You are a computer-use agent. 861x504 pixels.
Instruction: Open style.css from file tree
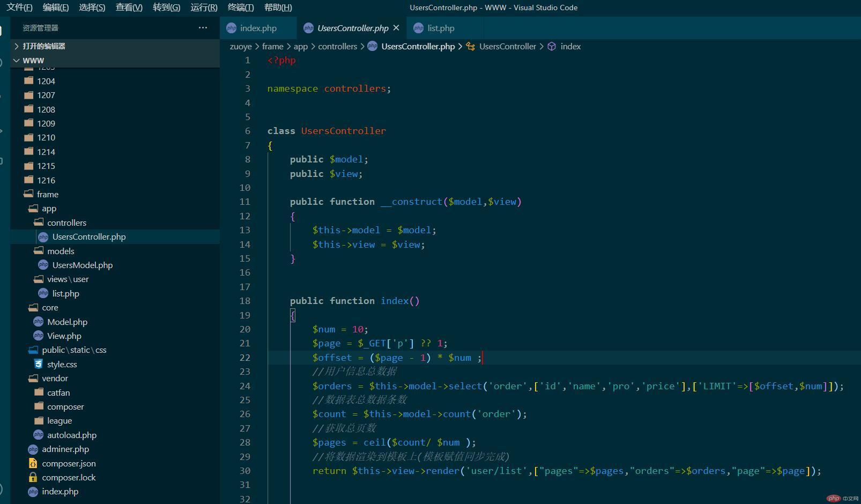pyautogui.click(x=115, y=364)
